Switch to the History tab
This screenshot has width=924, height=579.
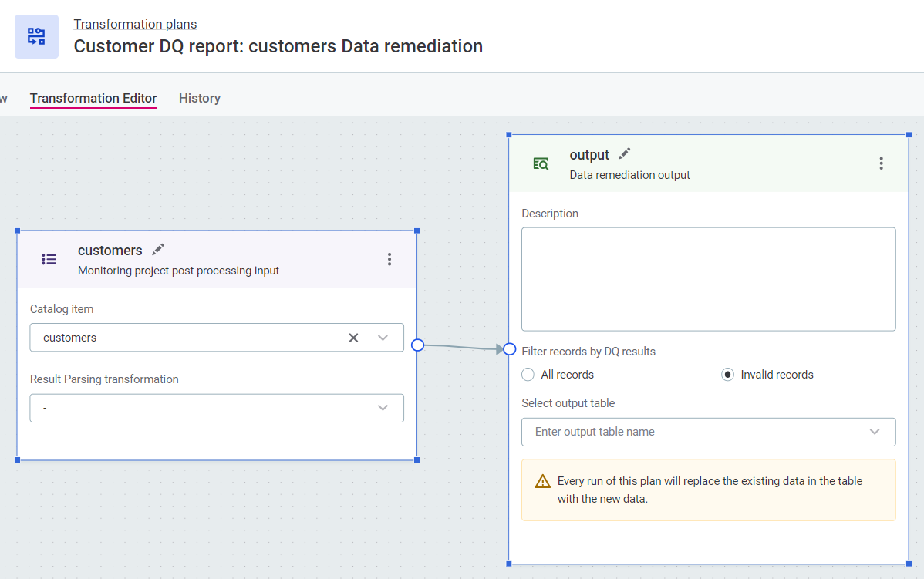click(200, 98)
